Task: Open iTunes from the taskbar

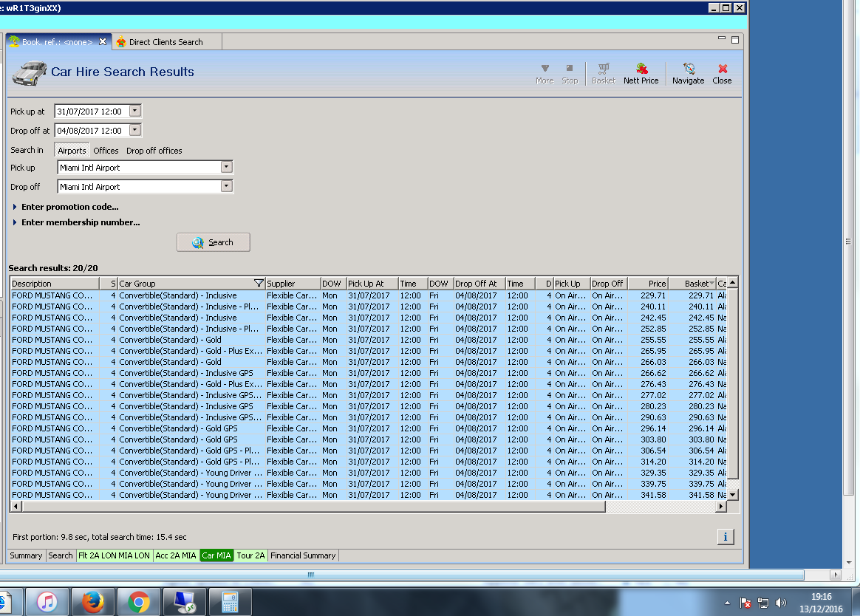Action: click(x=47, y=602)
